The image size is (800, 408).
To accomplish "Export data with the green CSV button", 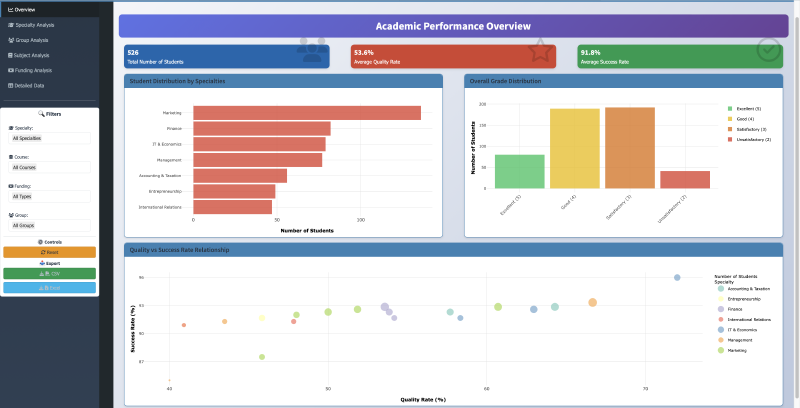I will point(49,274).
